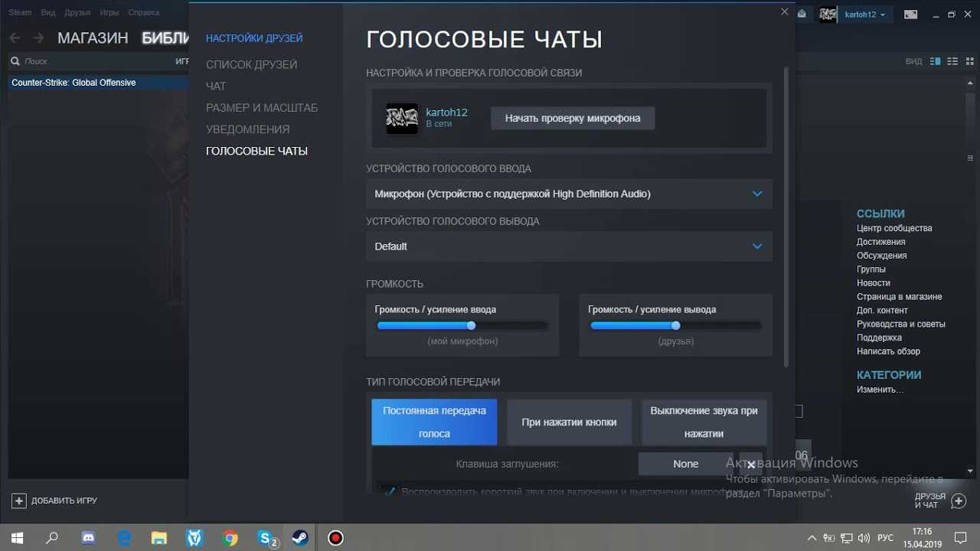Open Windows taskbar search
This screenshot has width=980, height=551.
[52, 538]
